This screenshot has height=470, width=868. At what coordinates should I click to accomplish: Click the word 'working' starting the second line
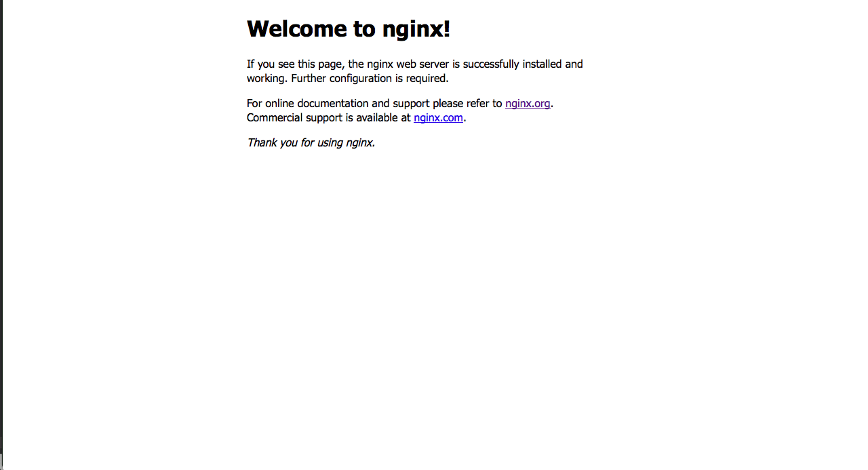click(267, 79)
